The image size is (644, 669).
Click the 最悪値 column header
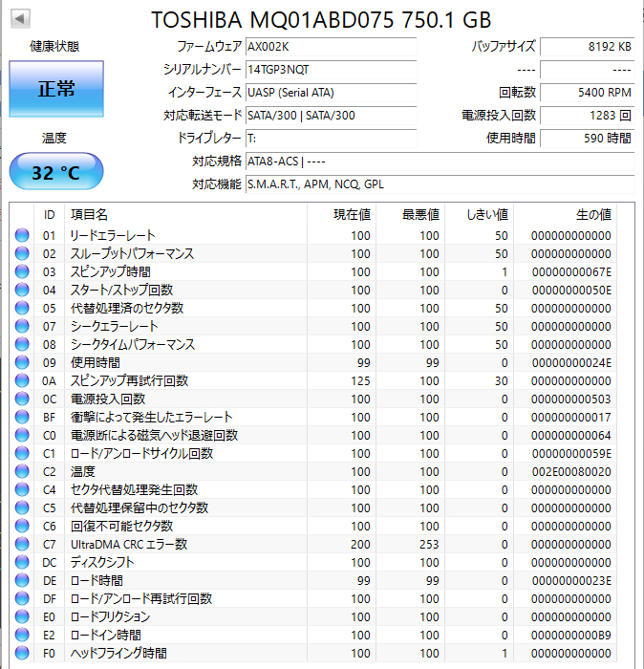(x=411, y=215)
